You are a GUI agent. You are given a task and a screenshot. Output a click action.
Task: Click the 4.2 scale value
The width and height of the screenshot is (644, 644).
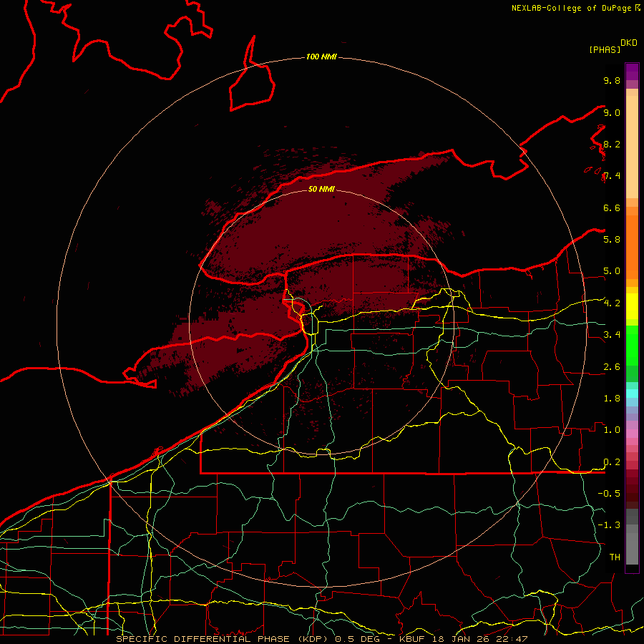point(612,303)
